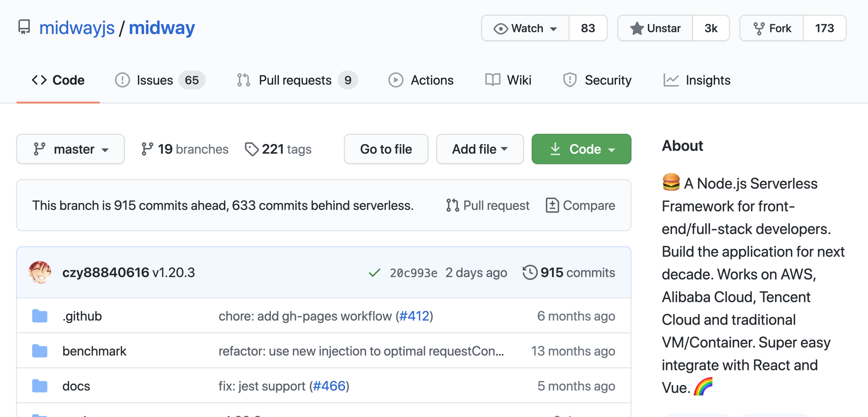Open the #412 pull request link
This screenshot has width=868, height=417.
pos(414,316)
